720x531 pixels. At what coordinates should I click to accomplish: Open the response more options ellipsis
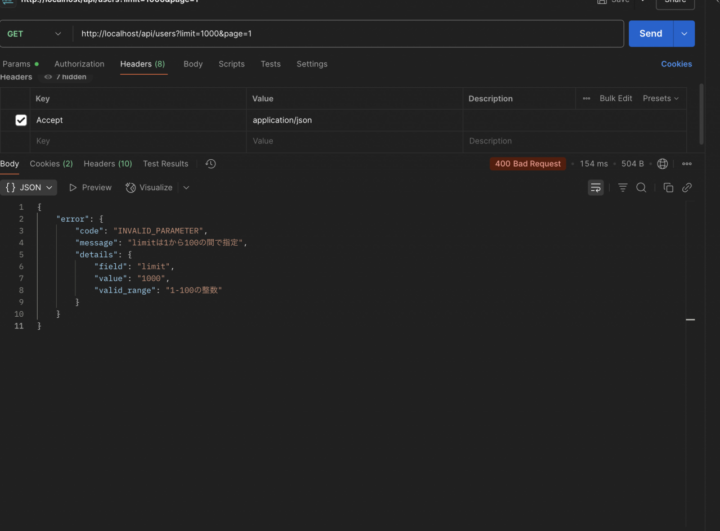point(686,164)
